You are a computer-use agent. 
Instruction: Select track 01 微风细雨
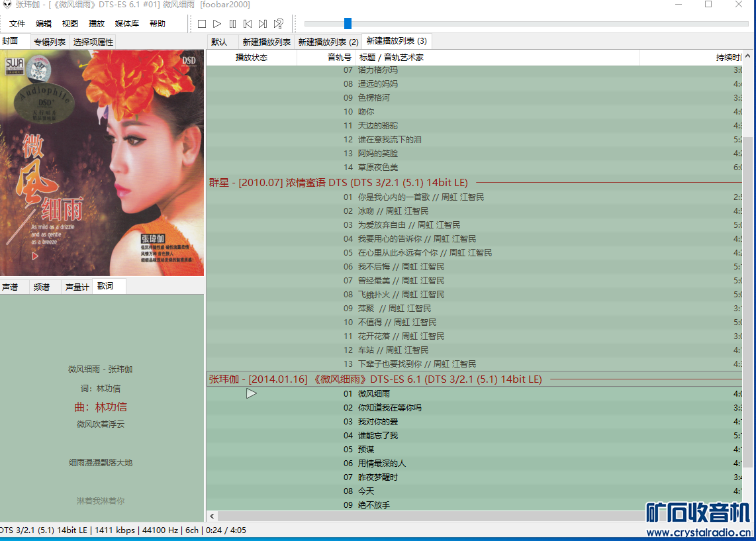475,393
